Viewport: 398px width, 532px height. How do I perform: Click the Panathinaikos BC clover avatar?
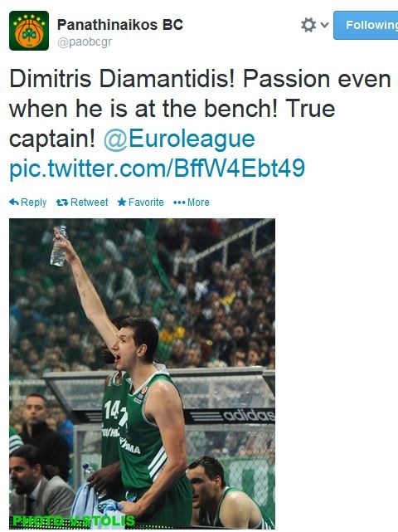coord(29,31)
